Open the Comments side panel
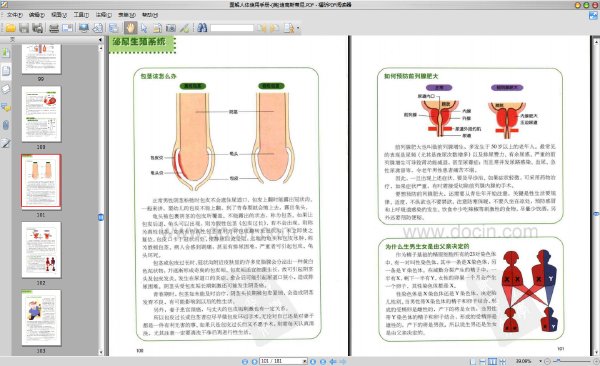 coord(6,107)
